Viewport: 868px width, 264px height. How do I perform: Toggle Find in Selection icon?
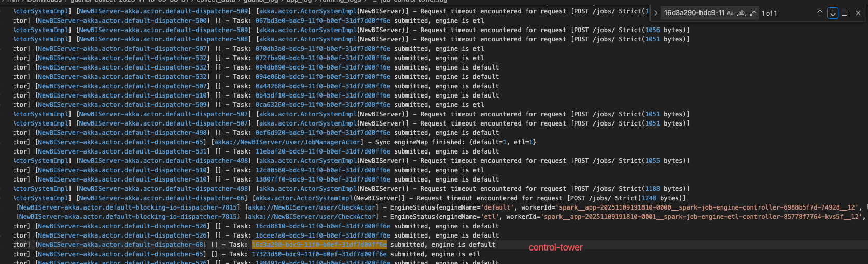pyautogui.click(x=845, y=13)
